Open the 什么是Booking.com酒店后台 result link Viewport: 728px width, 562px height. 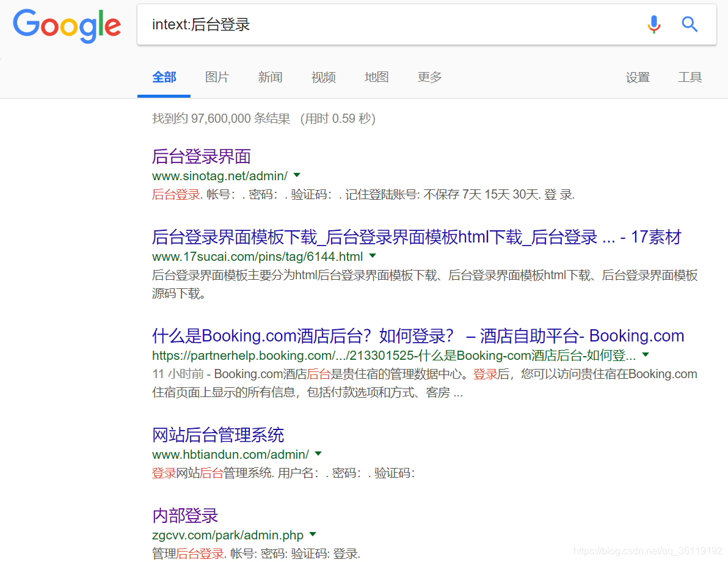[x=418, y=336]
